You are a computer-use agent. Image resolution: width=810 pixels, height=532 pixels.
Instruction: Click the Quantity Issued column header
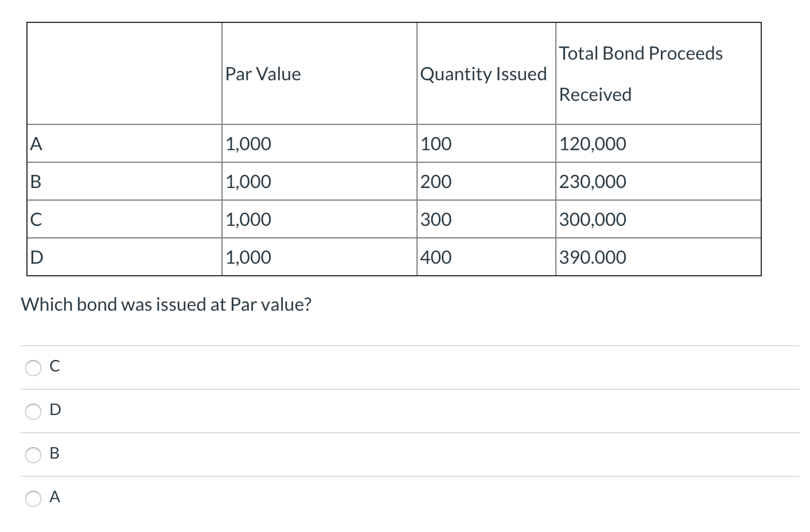pos(484,73)
